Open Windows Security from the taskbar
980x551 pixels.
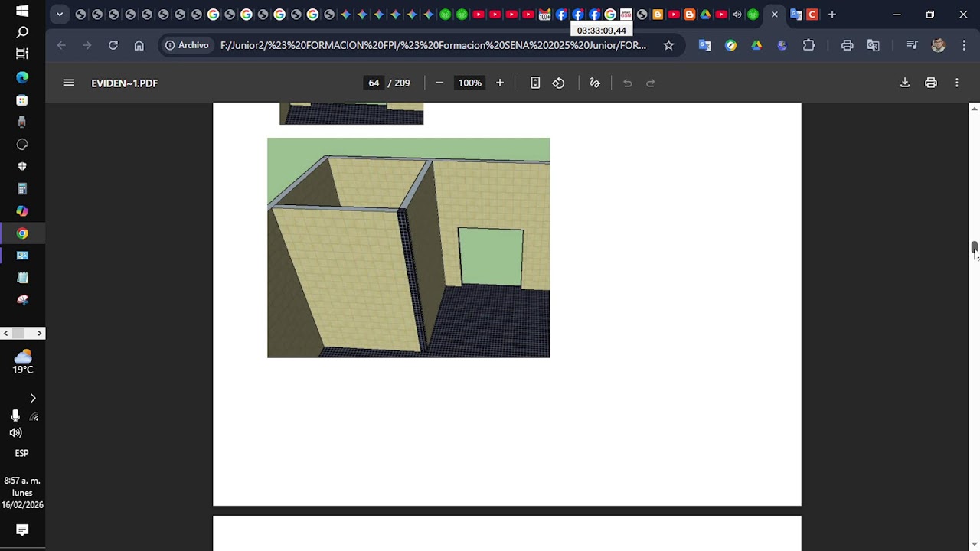click(22, 166)
